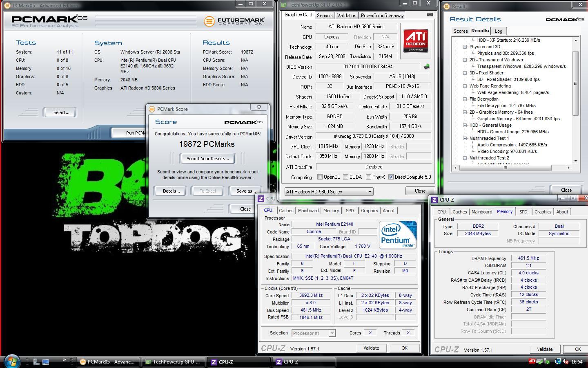Screen dimensions: 588x368
Task: Click the ATI Radeon logo in GPU-Z
Action: point(416,41)
